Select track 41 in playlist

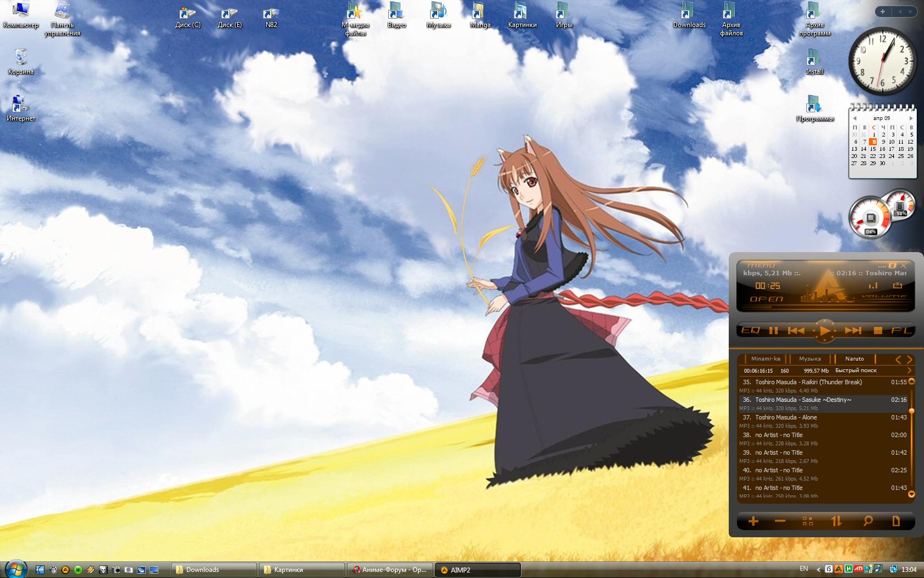click(x=822, y=491)
